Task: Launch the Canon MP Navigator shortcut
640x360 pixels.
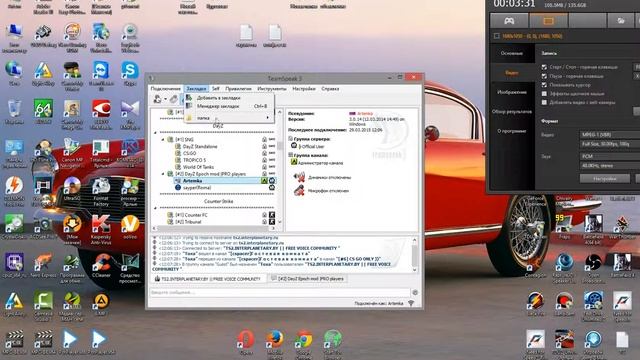Action: 72,153
